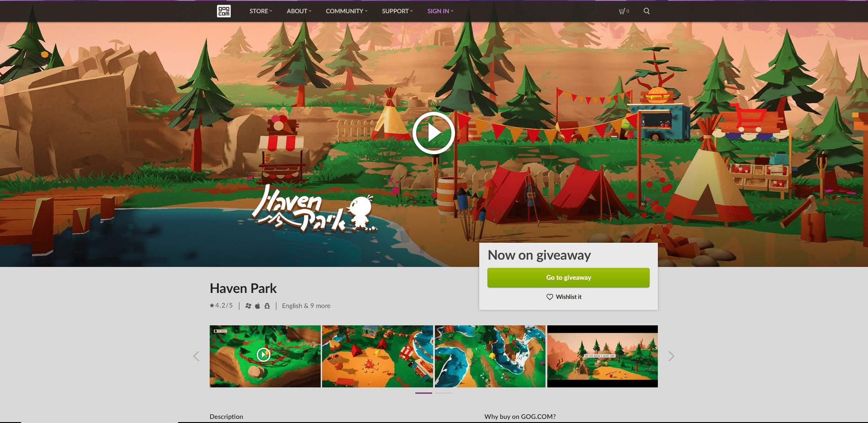Click the Haven Park title text
The width and height of the screenshot is (868, 423).
coord(243,288)
